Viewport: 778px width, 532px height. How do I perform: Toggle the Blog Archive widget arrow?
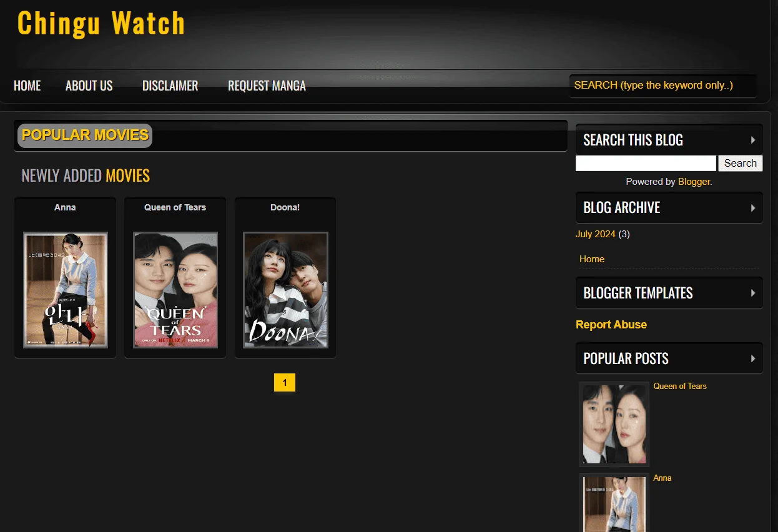pos(753,207)
